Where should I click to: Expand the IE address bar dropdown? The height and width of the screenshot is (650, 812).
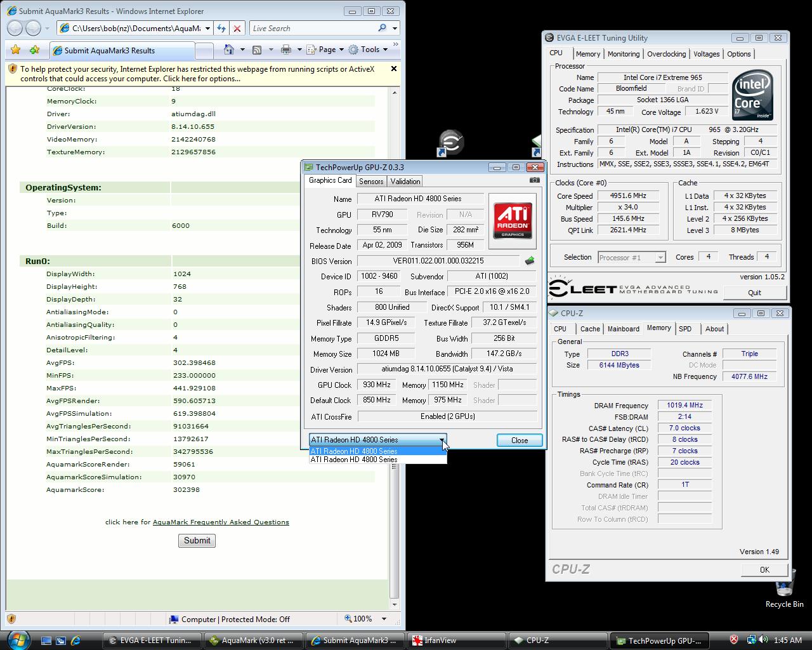207,28
